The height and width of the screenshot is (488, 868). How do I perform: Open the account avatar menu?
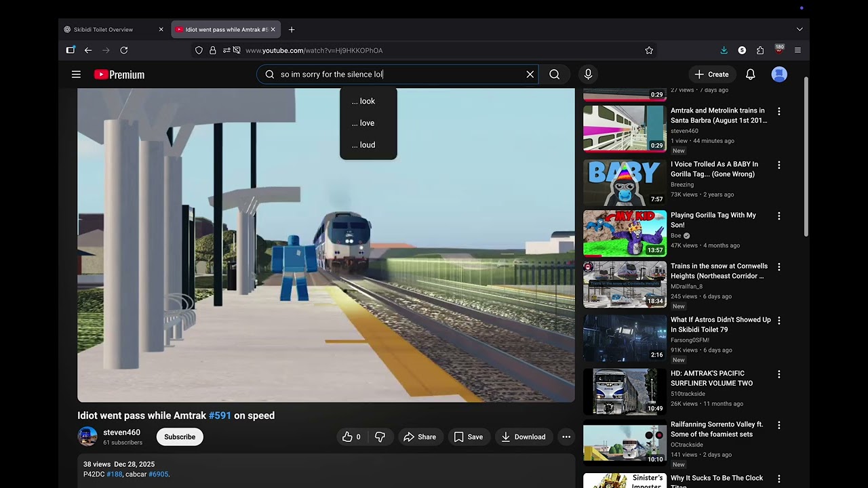coord(779,75)
